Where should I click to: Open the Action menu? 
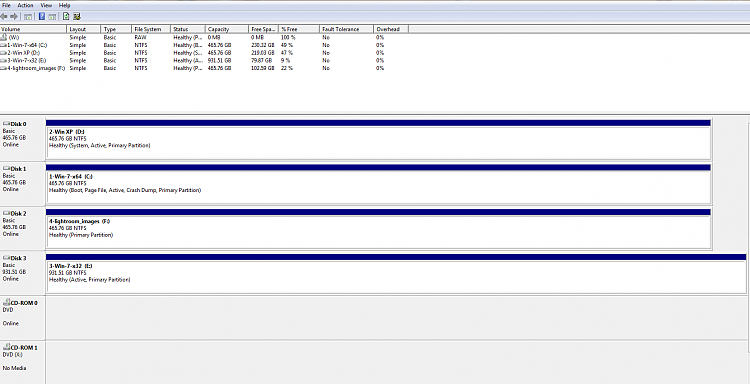[x=25, y=5]
